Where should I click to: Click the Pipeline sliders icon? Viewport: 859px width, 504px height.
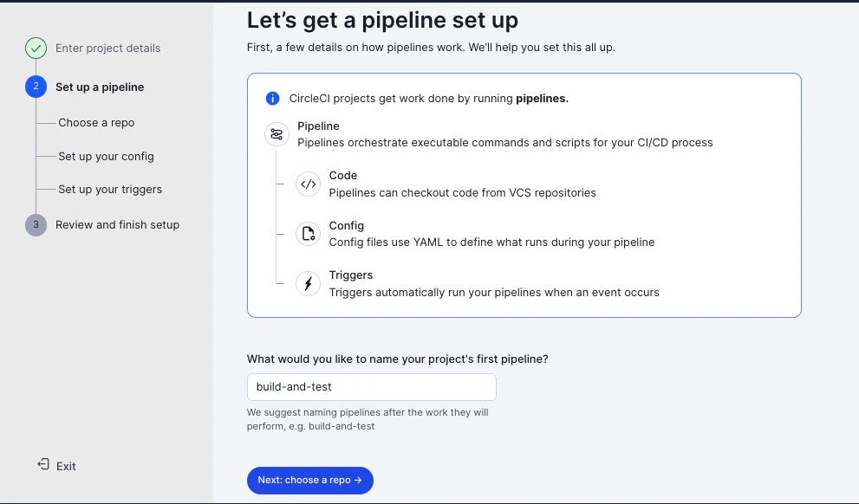coord(277,134)
